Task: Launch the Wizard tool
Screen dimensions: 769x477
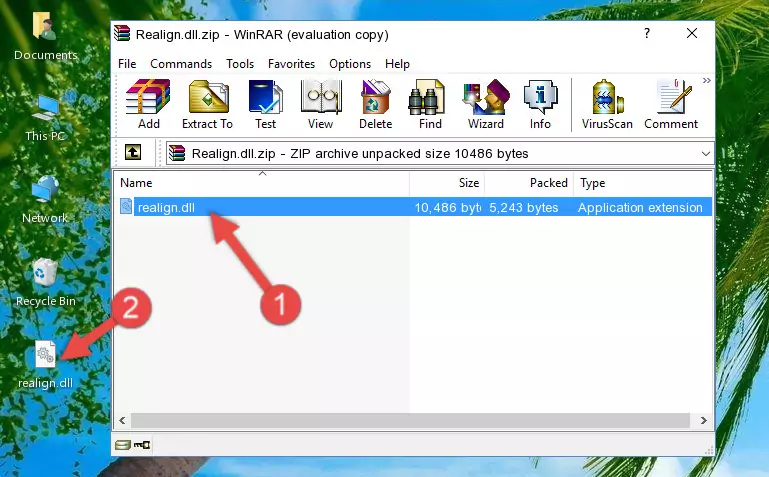Action: pos(486,104)
